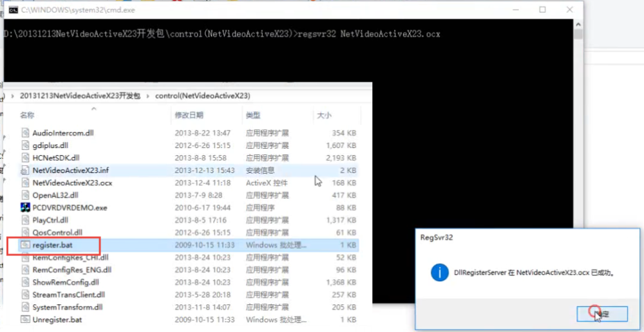Maximize the cmd.exe window
The width and height of the screenshot is (644, 332).
click(x=542, y=10)
